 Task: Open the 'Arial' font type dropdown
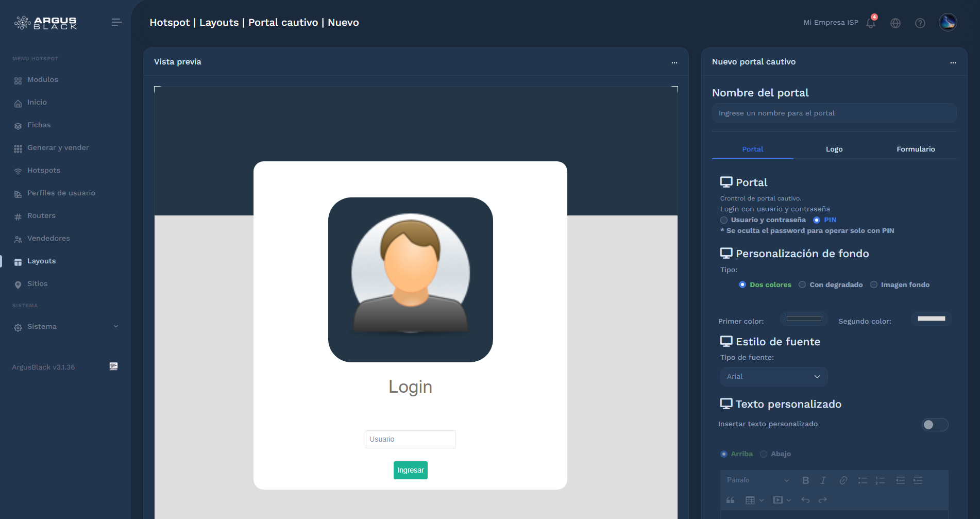[x=773, y=376]
